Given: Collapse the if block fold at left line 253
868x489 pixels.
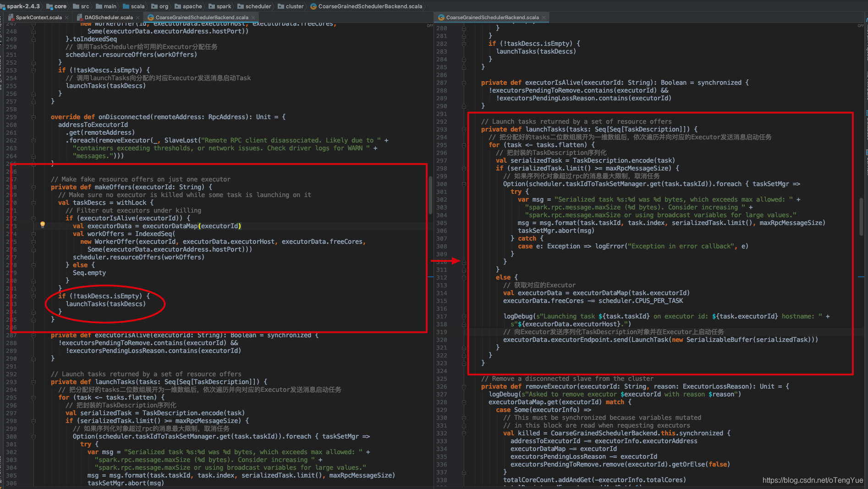Looking at the screenshot, I should point(33,70).
